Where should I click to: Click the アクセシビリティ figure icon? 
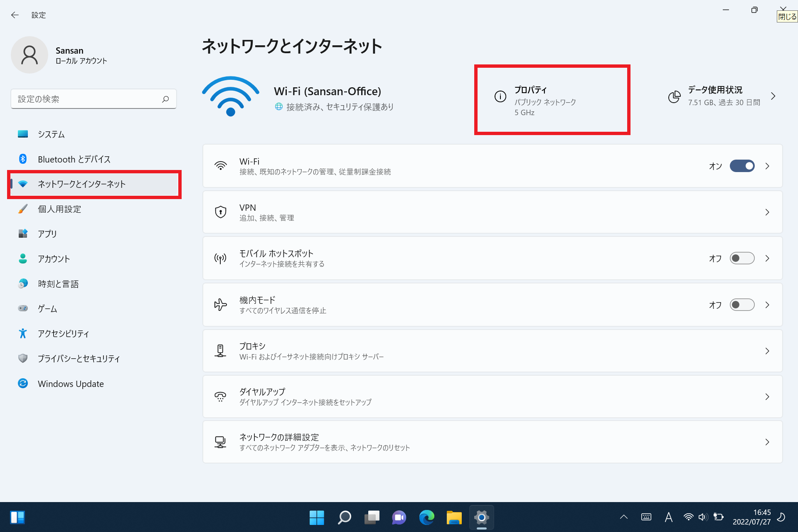(x=23, y=333)
